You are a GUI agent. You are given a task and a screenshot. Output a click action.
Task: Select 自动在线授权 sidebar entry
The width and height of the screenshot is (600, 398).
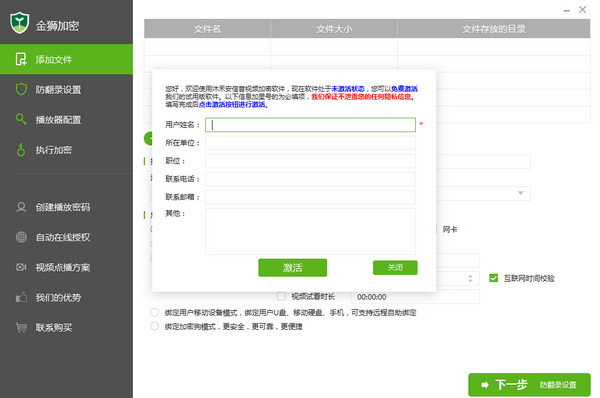66,237
